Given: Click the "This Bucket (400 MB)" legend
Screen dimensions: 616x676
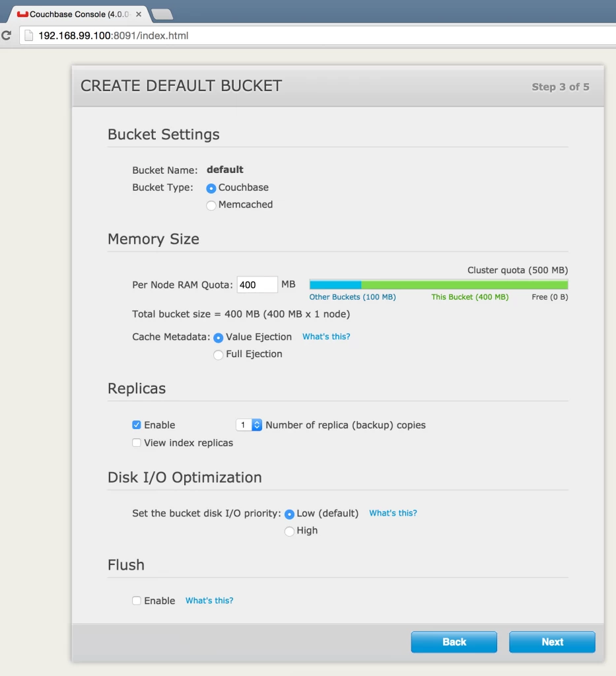Looking at the screenshot, I should [x=470, y=297].
